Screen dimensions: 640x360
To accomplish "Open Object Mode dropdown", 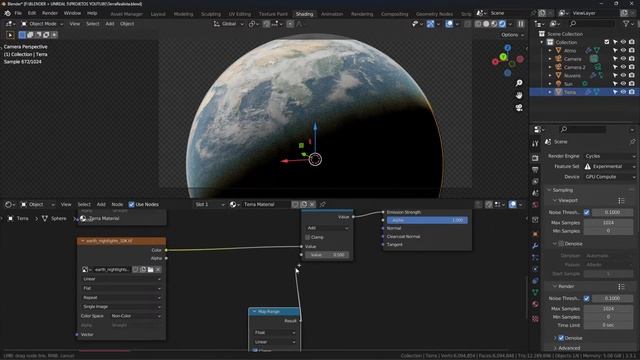I will [x=42, y=24].
